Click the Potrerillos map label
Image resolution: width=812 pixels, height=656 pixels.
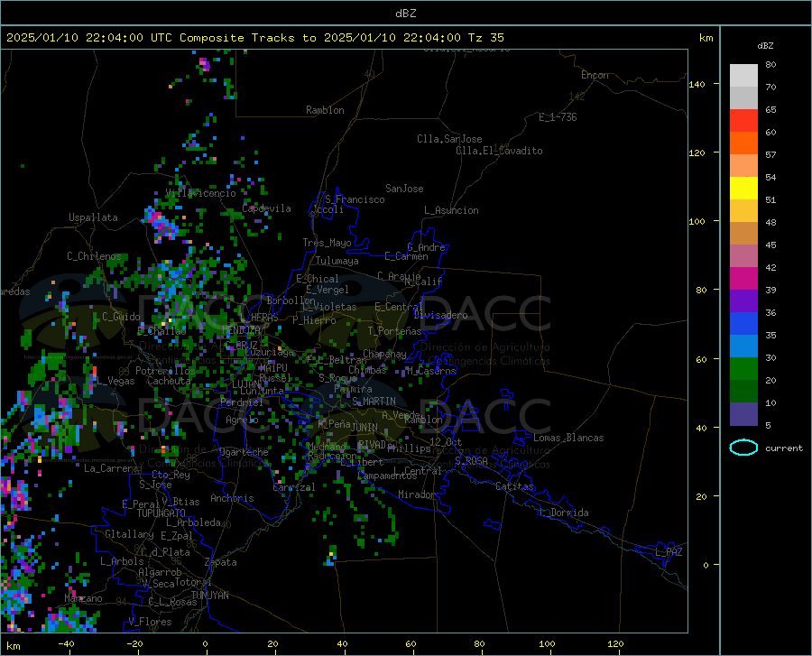point(165,371)
